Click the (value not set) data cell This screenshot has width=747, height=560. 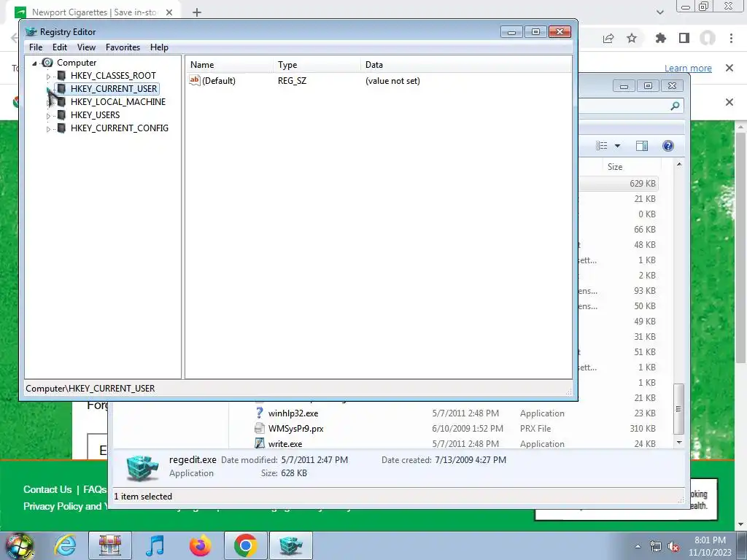point(392,81)
